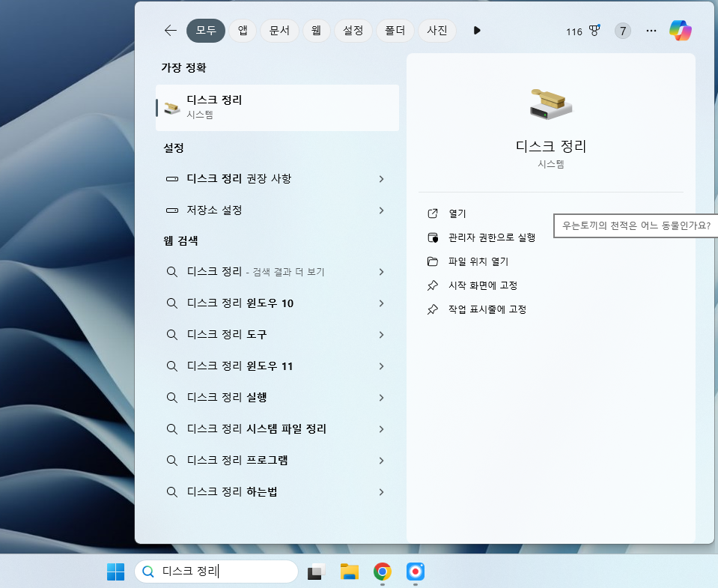Viewport: 718px width, 588px height.
Task: Expand chevron for 디스크 정리 윈도우 10
Action: [381, 303]
